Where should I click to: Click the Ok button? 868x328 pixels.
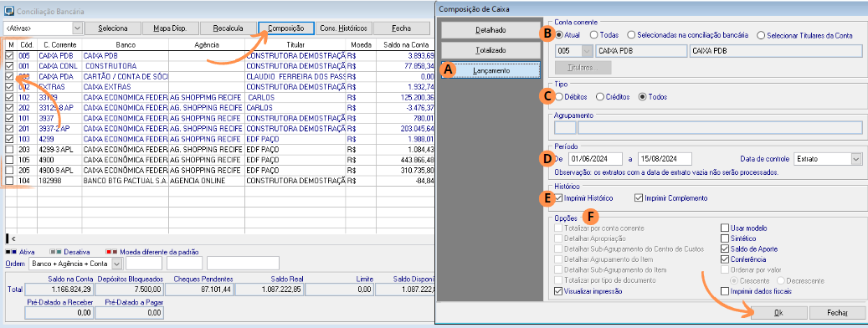(x=779, y=312)
